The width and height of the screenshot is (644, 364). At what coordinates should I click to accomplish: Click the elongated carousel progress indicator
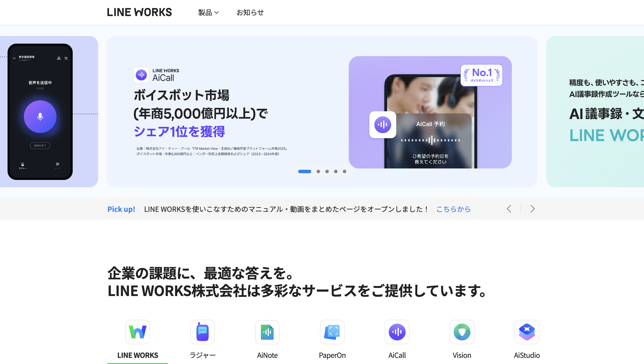click(x=304, y=171)
